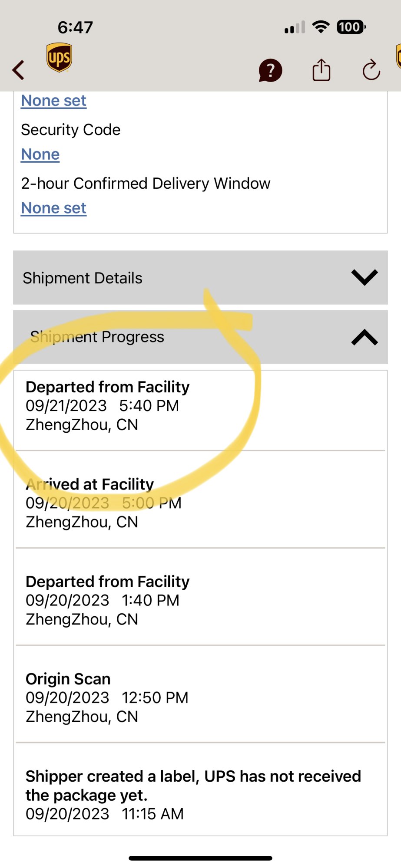Open the Security Code None link

coord(40,155)
